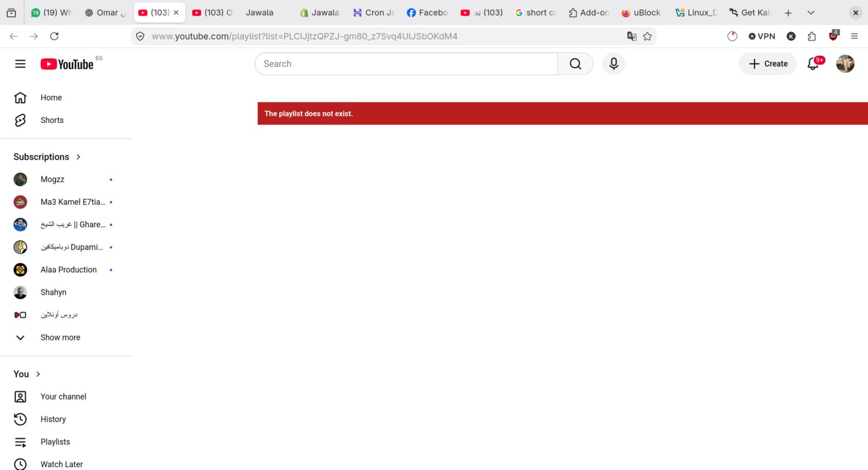This screenshot has height=470, width=868.
Task: Open the browser application menu
Action: pyautogui.click(x=854, y=36)
